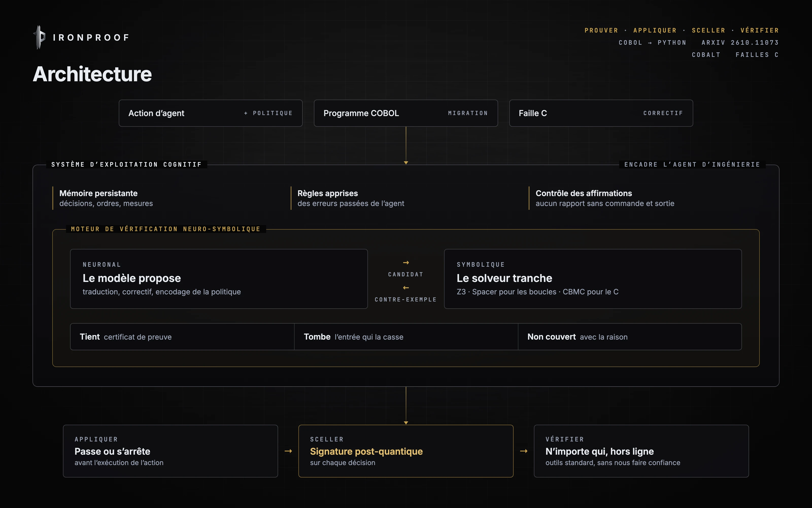812x508 pixels.
Task: Open the Le solveur tranche card
Action: click(x=593, y=279)
